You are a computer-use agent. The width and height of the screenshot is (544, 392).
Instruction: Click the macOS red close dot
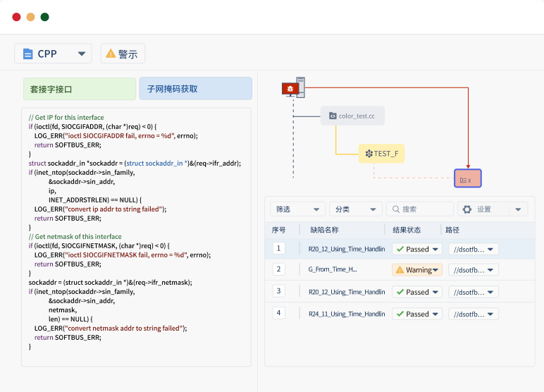coord(16,17)
